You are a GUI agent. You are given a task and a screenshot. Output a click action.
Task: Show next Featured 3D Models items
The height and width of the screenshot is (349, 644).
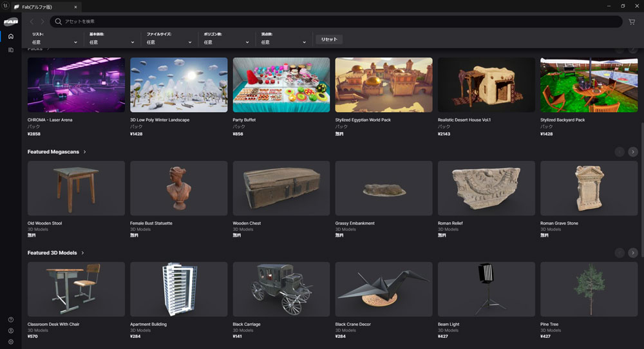pos(633,253)
